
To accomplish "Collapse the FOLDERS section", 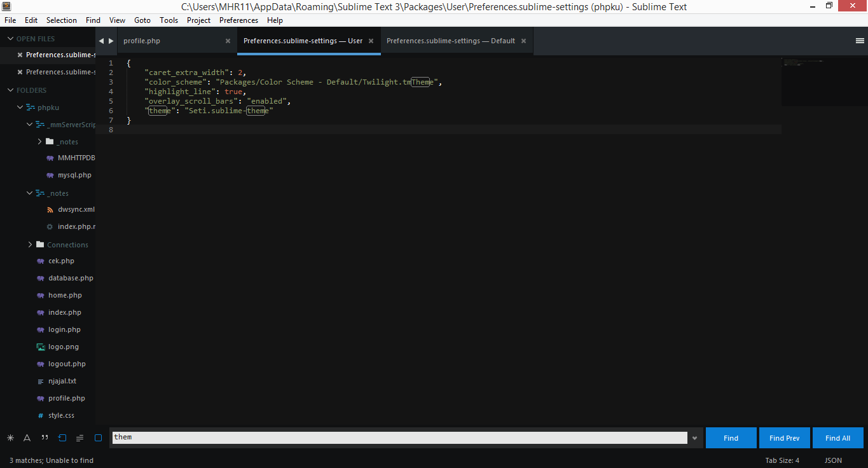I will click(10, 90).
